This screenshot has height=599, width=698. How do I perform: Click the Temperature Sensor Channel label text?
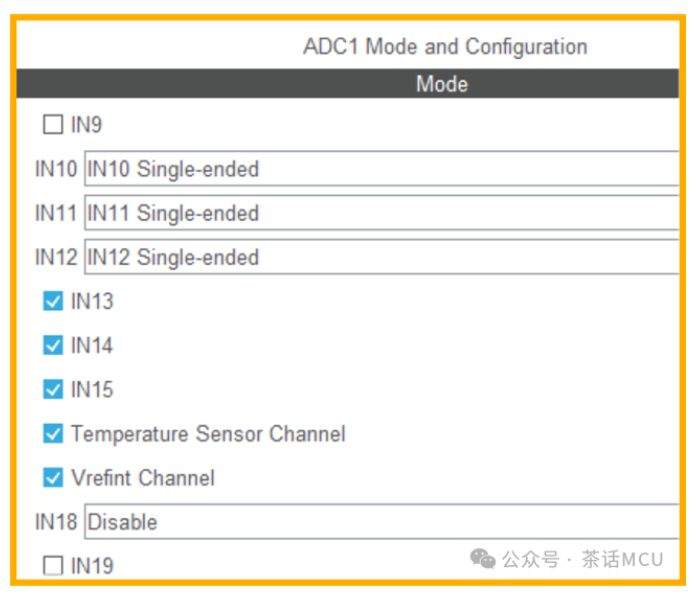(x=208, y=433)
